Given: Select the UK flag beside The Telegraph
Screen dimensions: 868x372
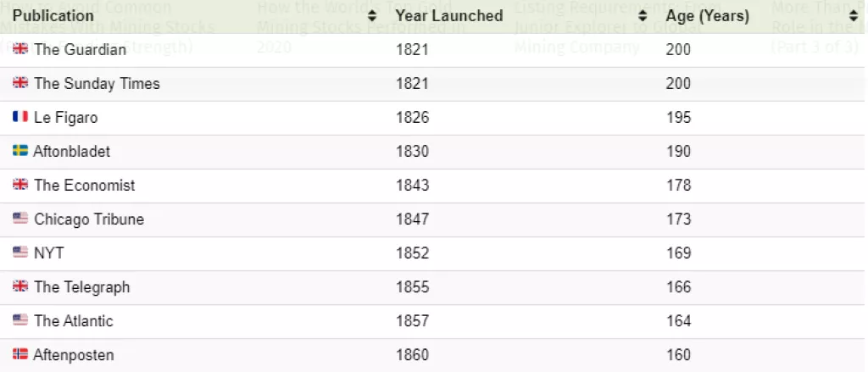Looking at the screenshot, I should click(x=20, y=286).
